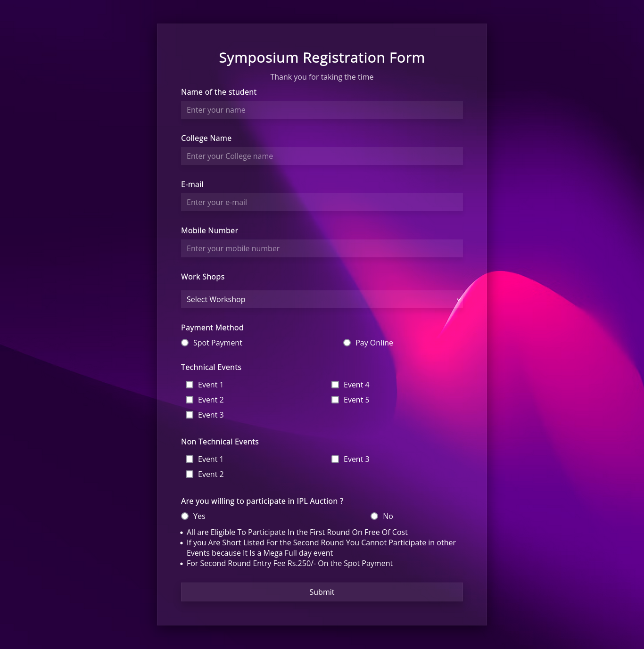Choose No for IPL Auction participation

click(x=374, y=516)
